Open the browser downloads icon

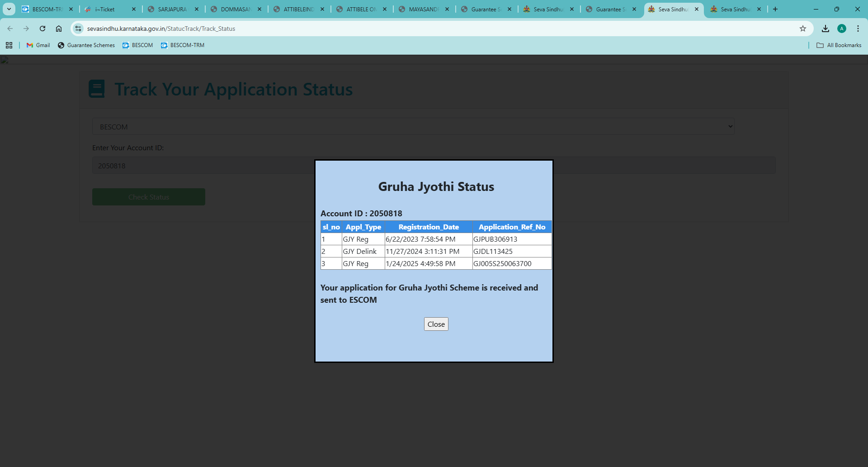pos(826,29)
